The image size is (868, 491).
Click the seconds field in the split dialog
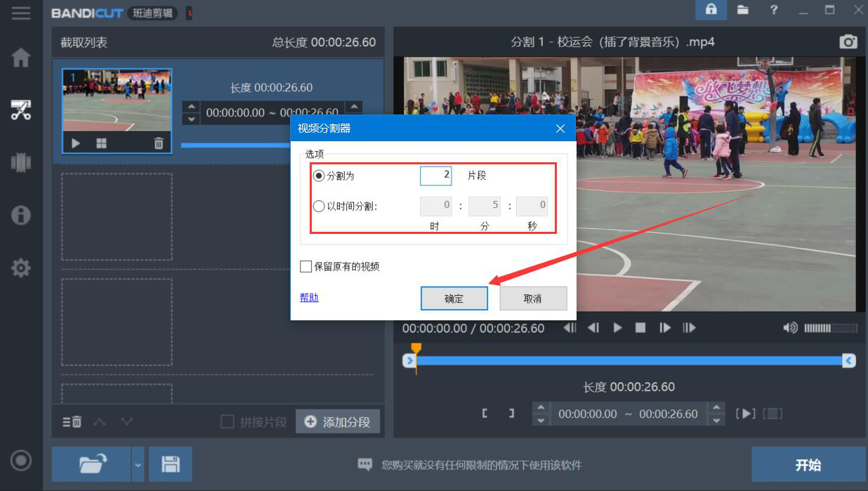pyautogui.click(x=532, y=207)
